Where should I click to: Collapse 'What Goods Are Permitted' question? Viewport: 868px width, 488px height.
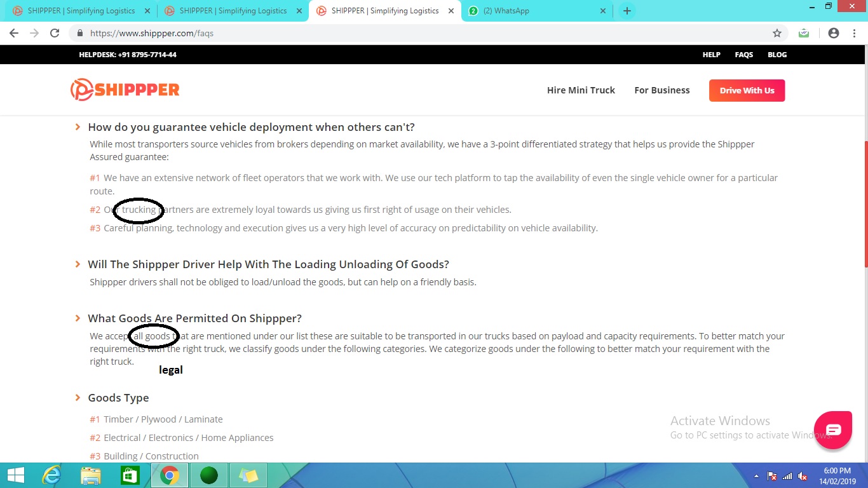point(78,318)
